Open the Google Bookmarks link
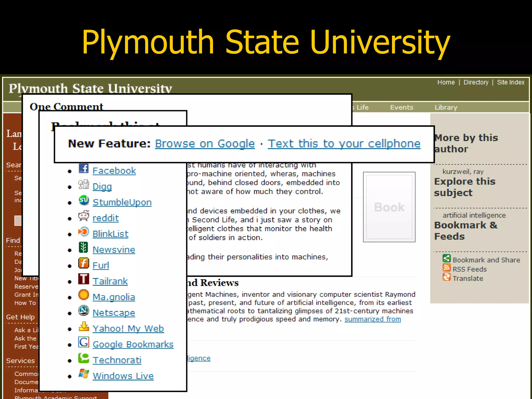 pyautogui.click(x=133, y=344)
